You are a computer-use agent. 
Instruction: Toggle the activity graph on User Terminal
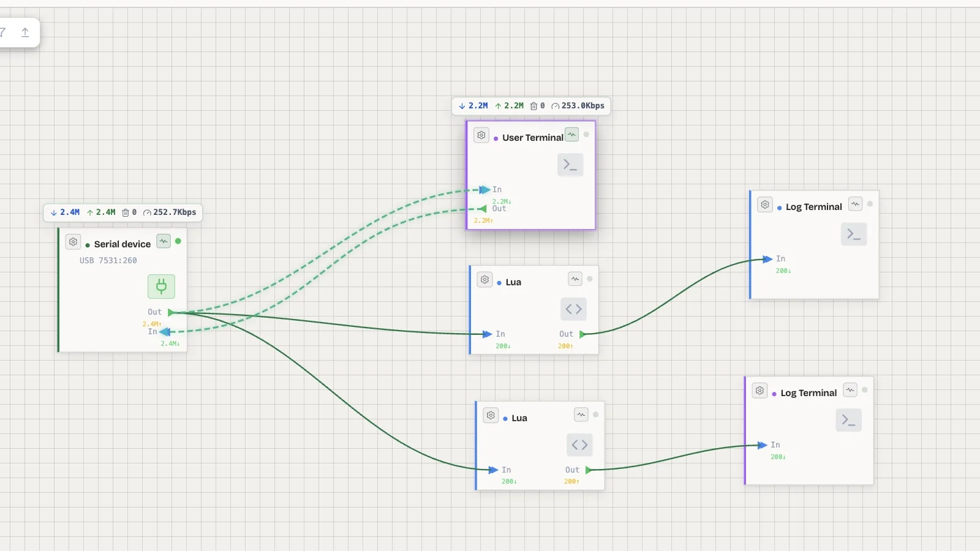571,134
